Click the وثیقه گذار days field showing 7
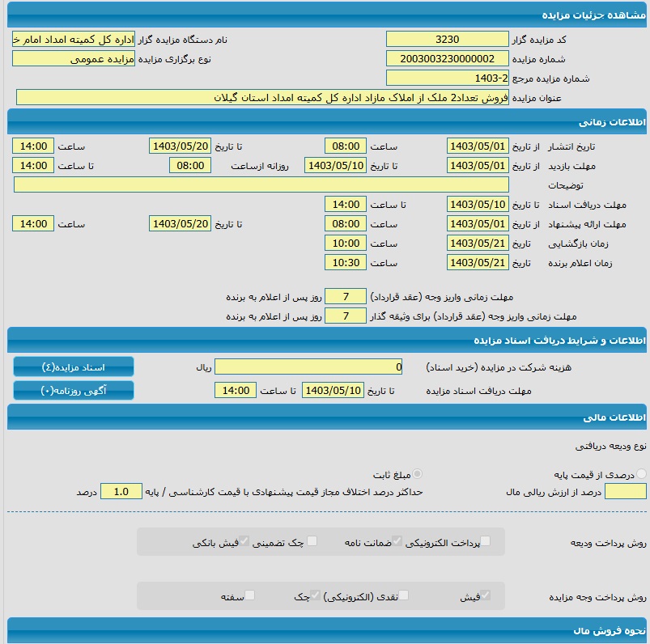Viewport: 650px width, 644px height. click(x=346, y=316)
